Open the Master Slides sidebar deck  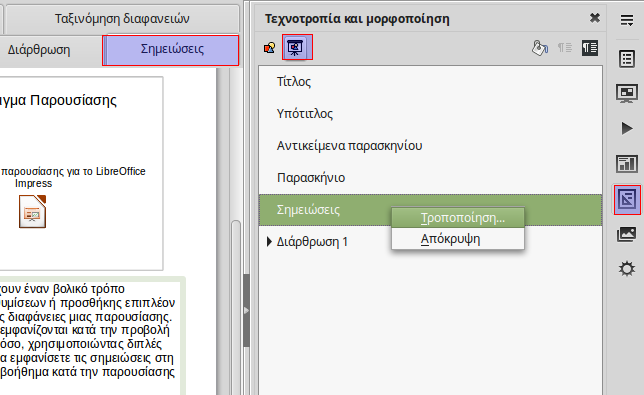[x=627, y=164]
